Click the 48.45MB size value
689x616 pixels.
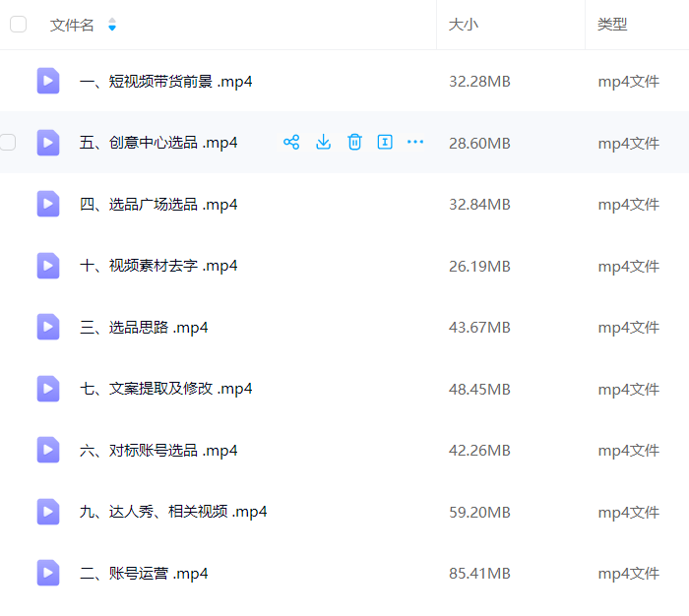(x=479, y=390)
